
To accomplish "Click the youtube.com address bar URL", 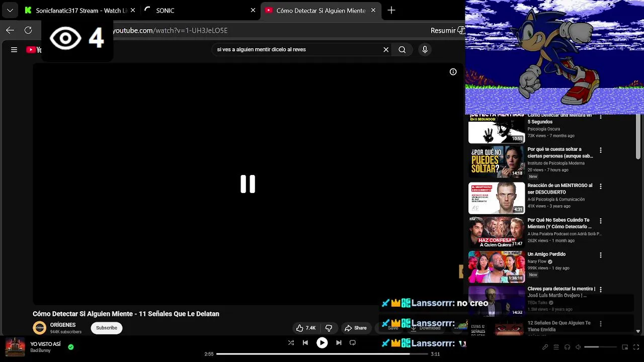I will (x=170, y=30).
